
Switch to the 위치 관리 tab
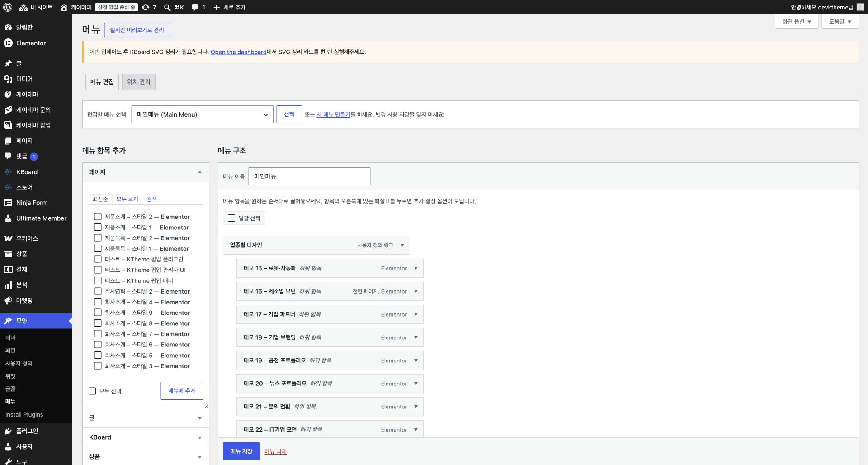tap(138, 82)
